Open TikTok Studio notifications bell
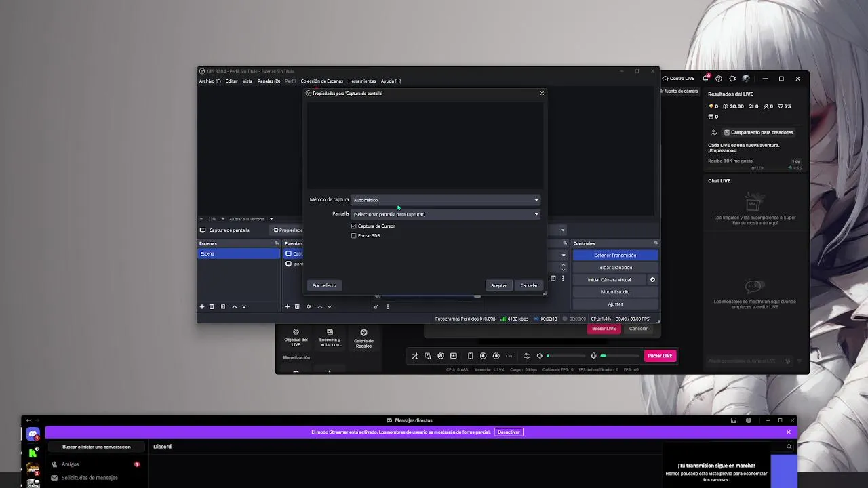Screen dimensions: 868x488 click(705, 79)
